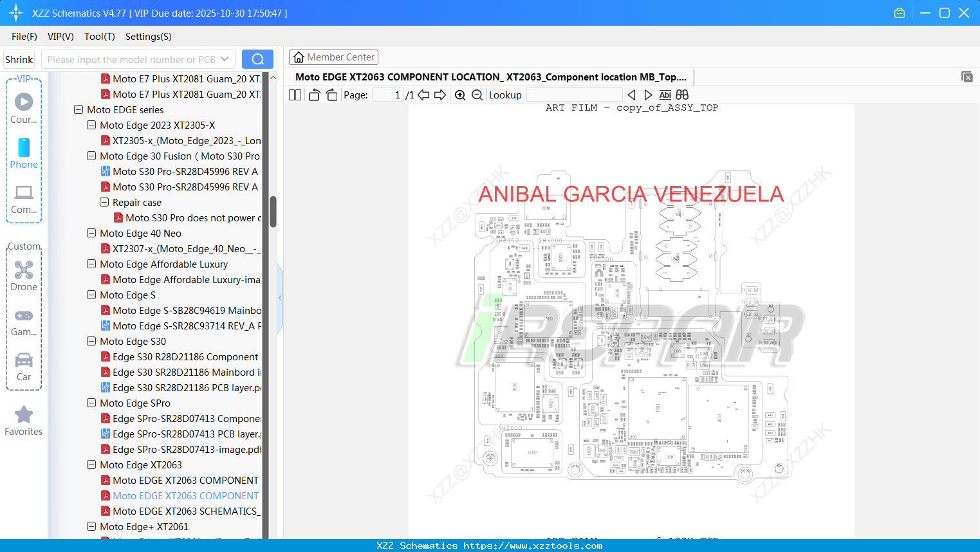Screen dimensions: 980x552
Task: Open XT2305-x_(Moto_Edge_2023 file
Action: [181, 140]
